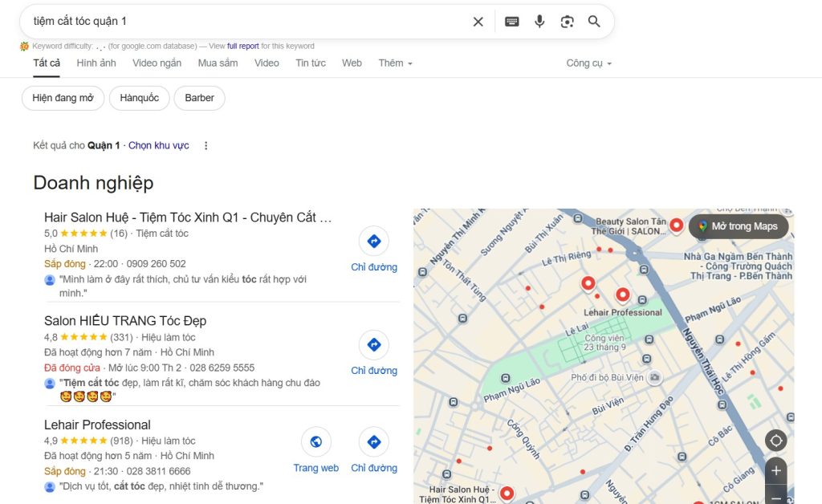822x504 pixels.
Task: Click the (331) review count text
Action: coord(121,337)
